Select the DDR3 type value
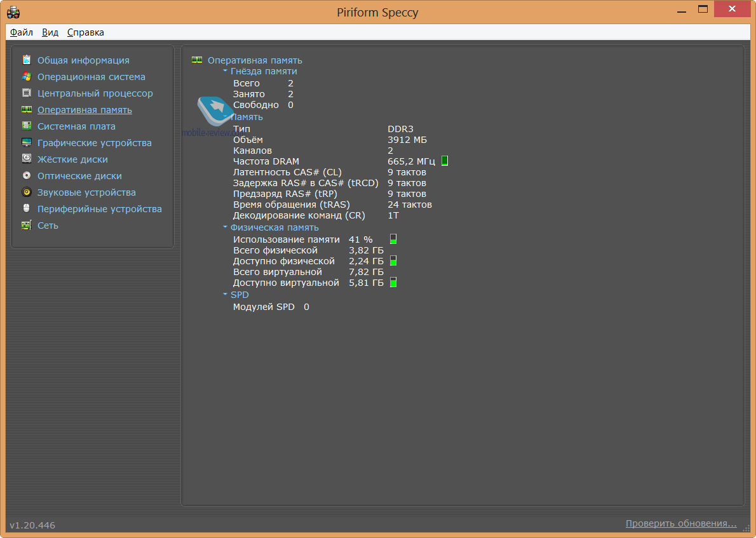The width and height of the screenshot is (756, 538). pyautogui.click(x=401, y=129)
